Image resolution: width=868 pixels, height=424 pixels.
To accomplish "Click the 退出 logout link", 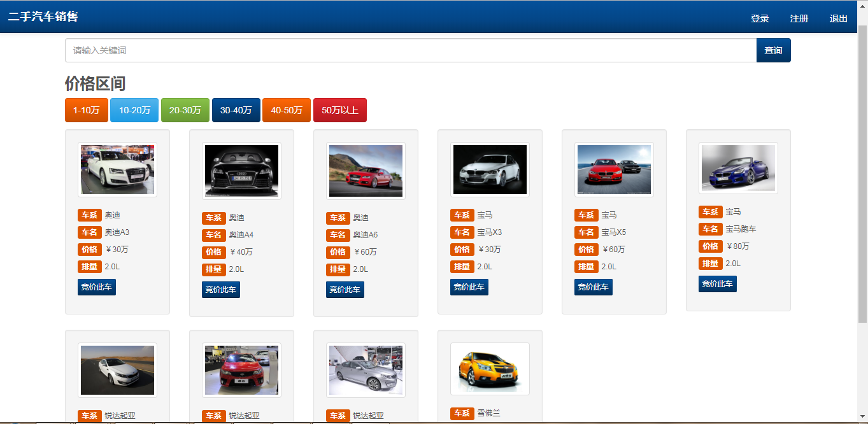I will [839, 18].
